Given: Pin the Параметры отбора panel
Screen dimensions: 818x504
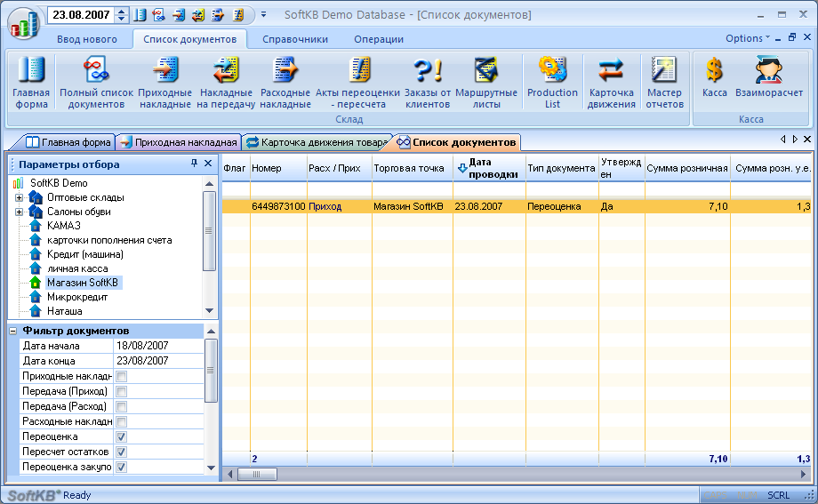Looking at the screenshot, I should [x=194, y=164].
